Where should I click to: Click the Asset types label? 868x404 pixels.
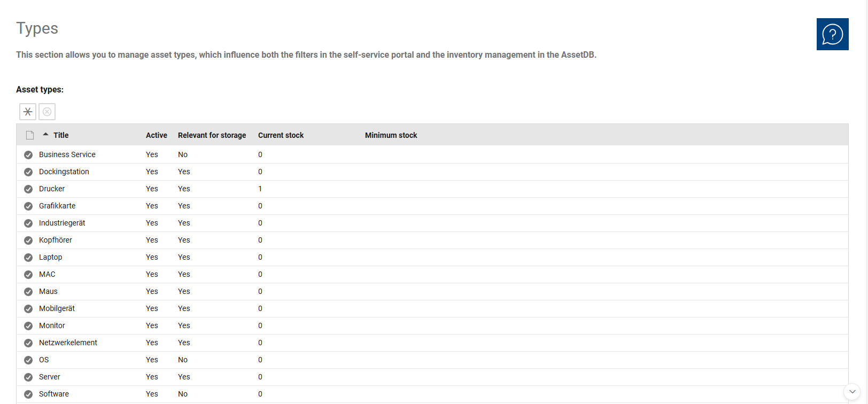40,89
